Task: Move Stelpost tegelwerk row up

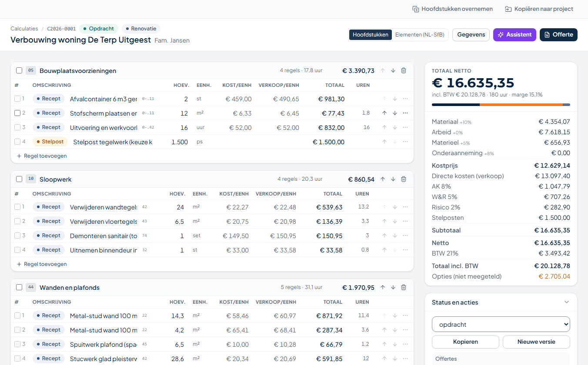Action: (384, 142)
